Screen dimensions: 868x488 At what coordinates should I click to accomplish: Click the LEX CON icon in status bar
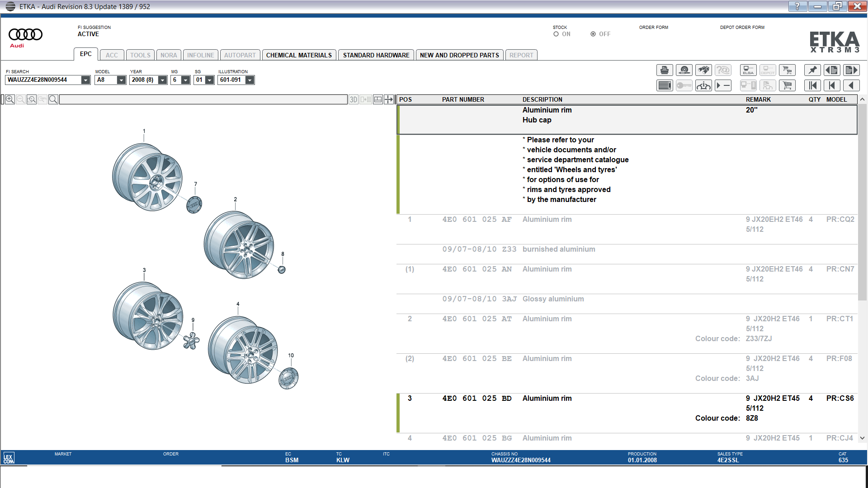pyautogui.click(x=9, y=457)
